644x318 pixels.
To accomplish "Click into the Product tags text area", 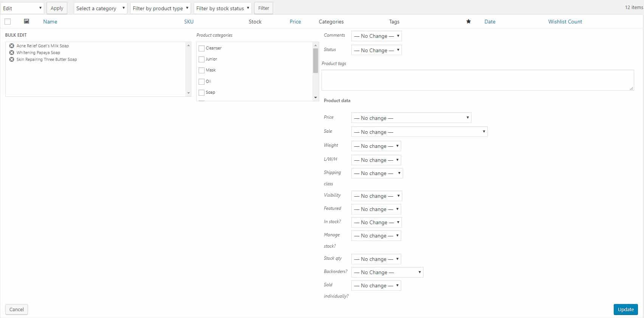I will [x=478, y=80].
